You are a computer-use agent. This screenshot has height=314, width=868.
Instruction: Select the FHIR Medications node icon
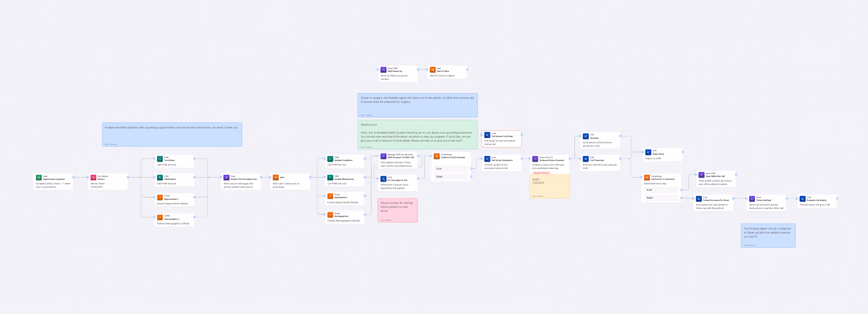click(x=160, y=178)
